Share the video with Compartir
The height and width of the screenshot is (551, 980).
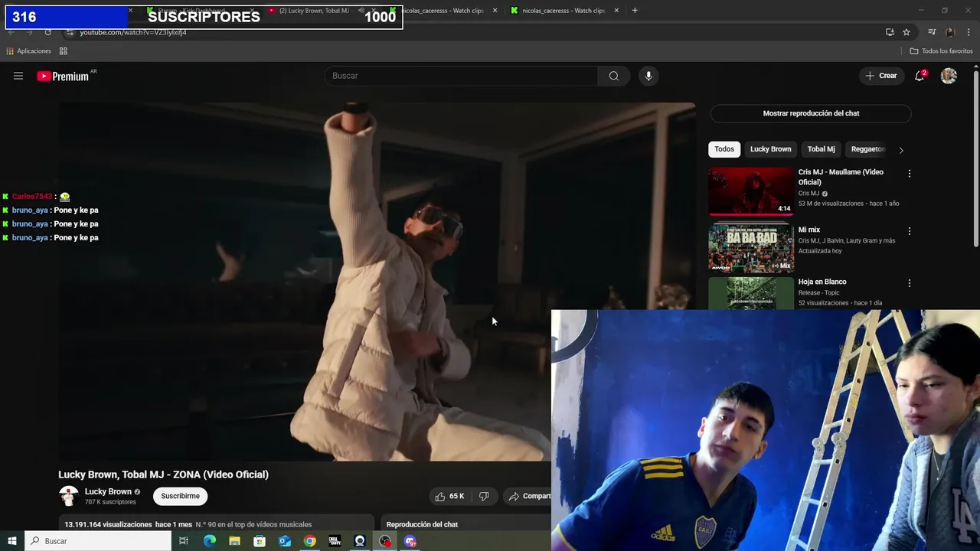click(x=529, y=497)
